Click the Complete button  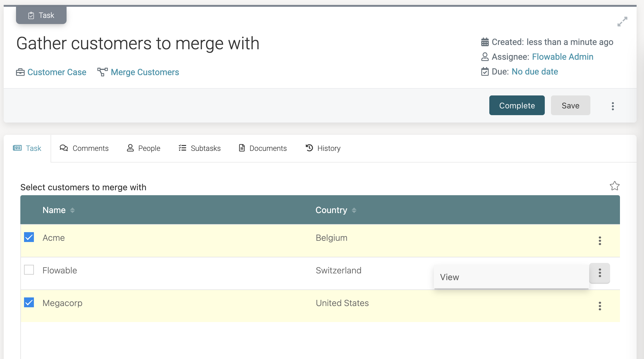517,105
